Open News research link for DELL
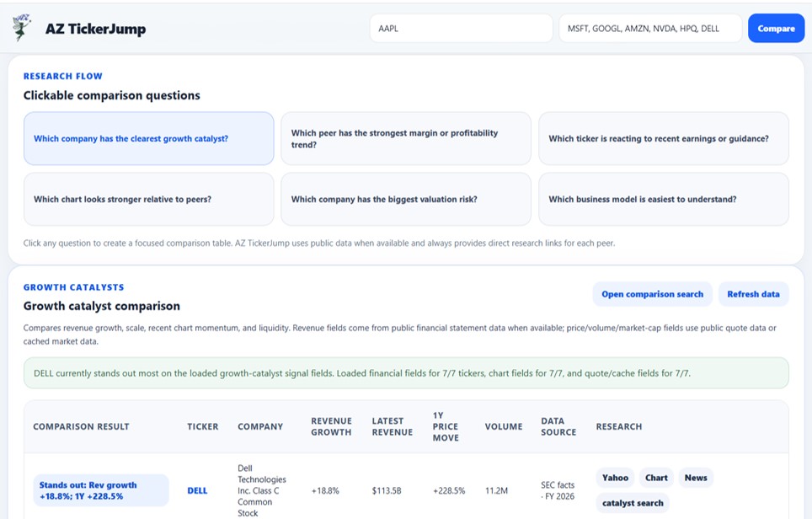Image resolution: width=812 pixels, height=519 pixels. coord(696,478)
